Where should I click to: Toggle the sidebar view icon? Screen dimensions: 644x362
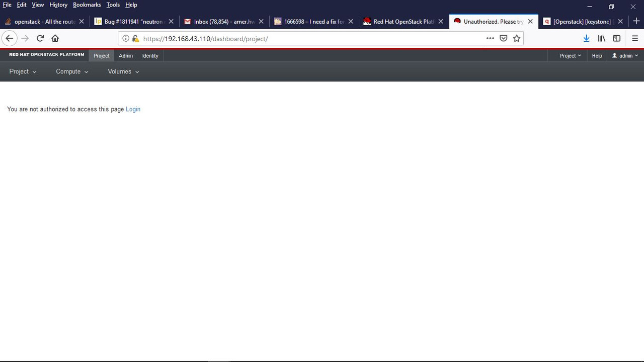tap(616, 38)
